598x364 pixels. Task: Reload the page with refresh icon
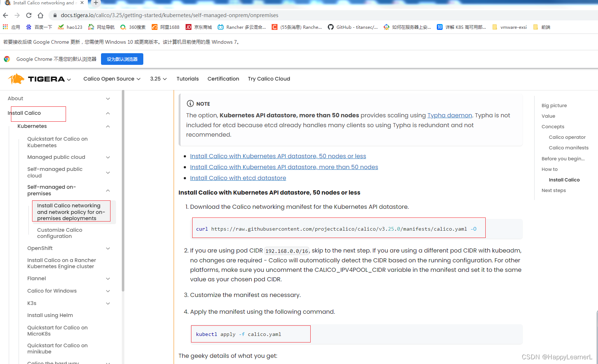(29, 15)
